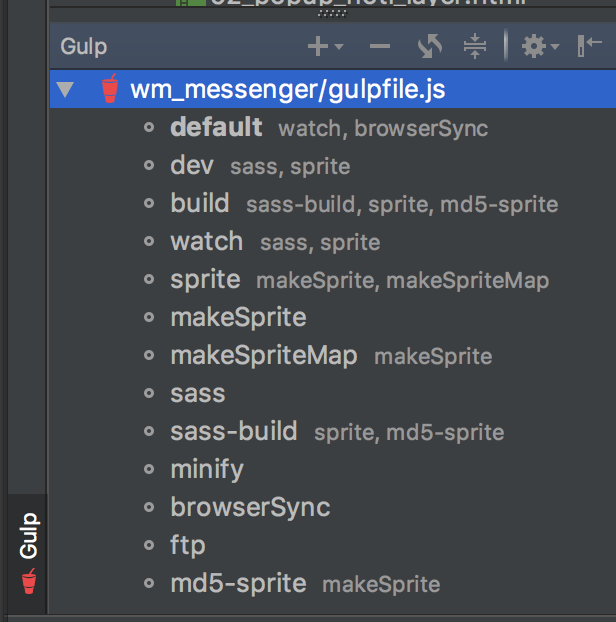
Task: Click the 'makeSprite, makeSpriteMap' dependency text
Action: coord(403,280)
